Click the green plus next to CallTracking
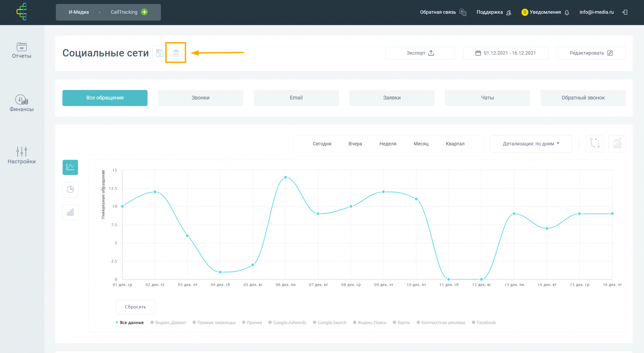The height and width of the screenshot is (353, 644). pyautogui.click(x=144, y=12)
